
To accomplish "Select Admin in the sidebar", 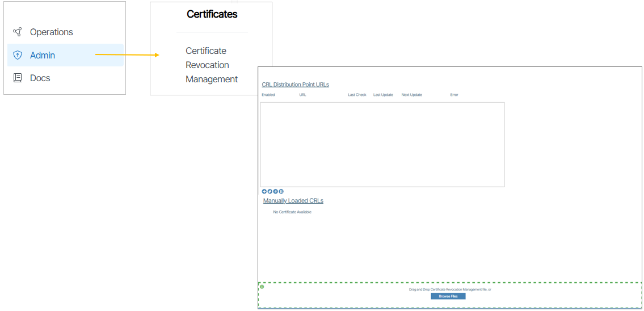I will coord(43,55).
